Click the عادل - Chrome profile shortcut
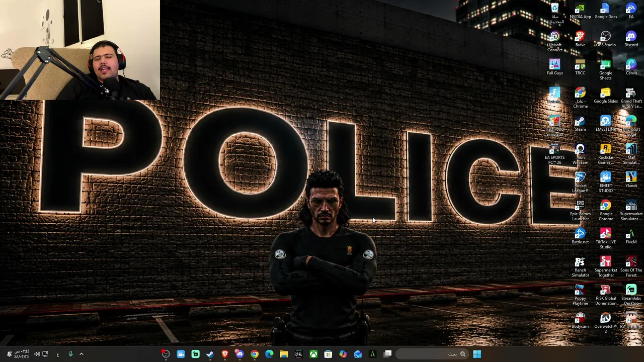The width and height of the screenshot is (644, 362). (580, 98)
